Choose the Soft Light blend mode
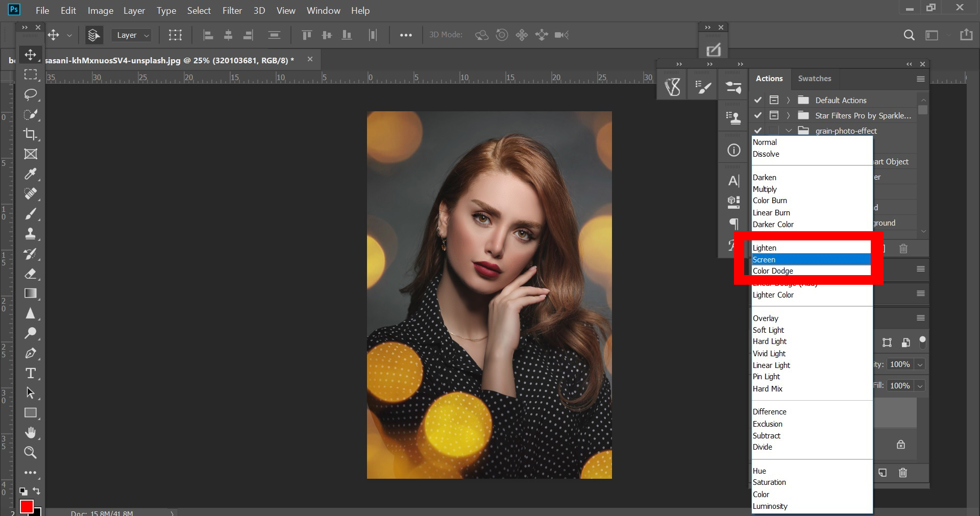The image size is (980, 516). pos(812,330)
